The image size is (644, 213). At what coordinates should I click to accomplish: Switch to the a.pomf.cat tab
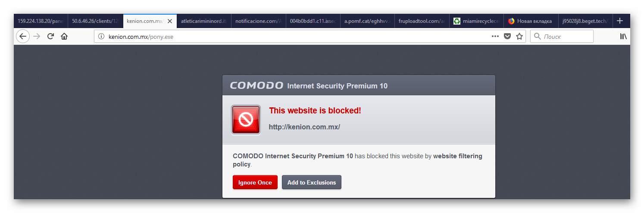pyautogui.click(x=367, y=21)
